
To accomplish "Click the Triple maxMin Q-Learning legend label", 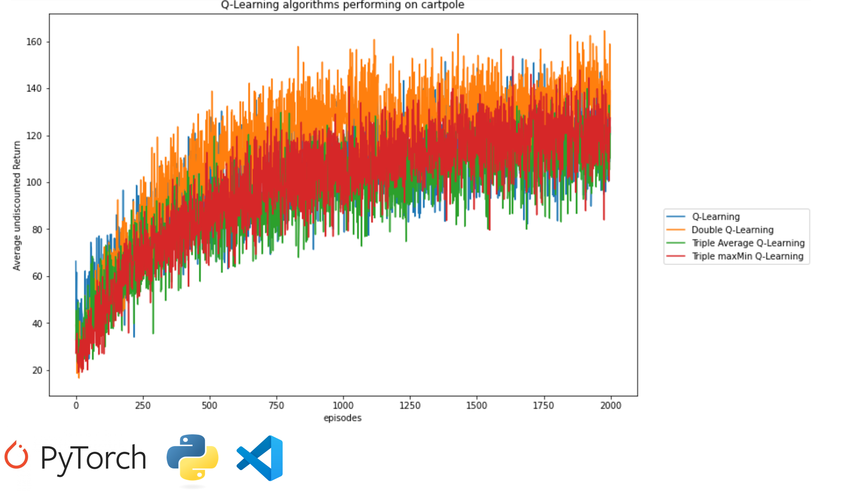I will (747, 256).
